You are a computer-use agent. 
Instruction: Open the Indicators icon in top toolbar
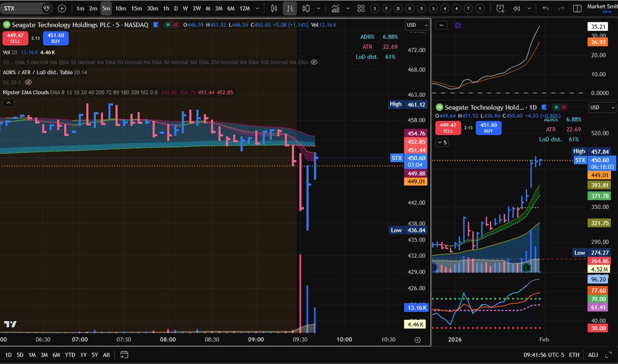(336, 8)
